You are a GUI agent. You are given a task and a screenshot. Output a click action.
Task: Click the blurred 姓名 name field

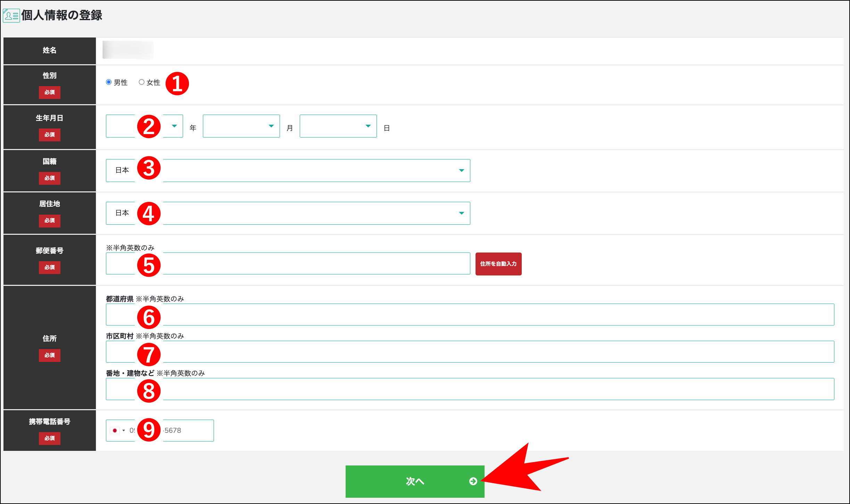[x=128, y=50]
